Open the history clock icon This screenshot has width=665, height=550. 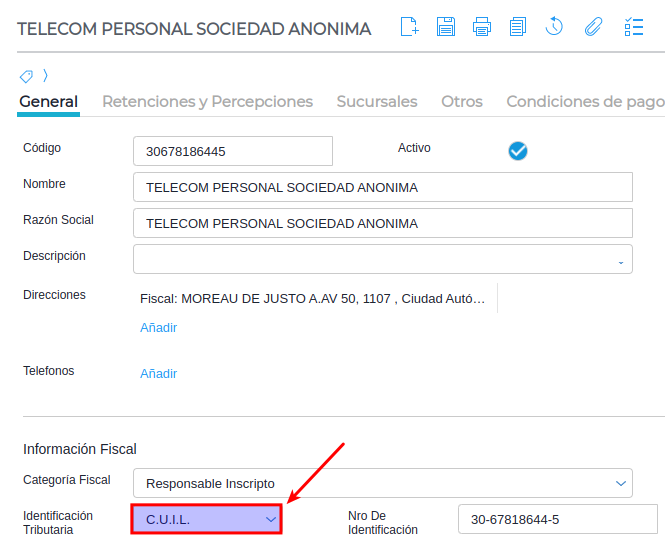[x=555, y=27]
